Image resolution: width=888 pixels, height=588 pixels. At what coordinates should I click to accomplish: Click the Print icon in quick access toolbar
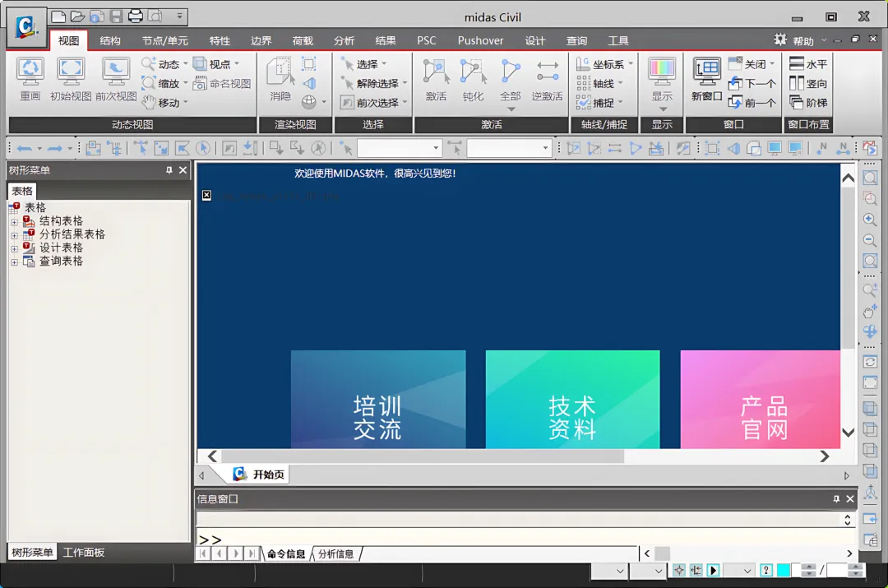(136, 16)
